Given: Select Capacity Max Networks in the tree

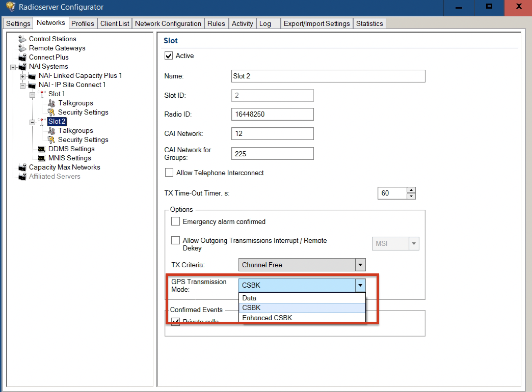Looking at the screenshot, I should click(x=65, y=167).
